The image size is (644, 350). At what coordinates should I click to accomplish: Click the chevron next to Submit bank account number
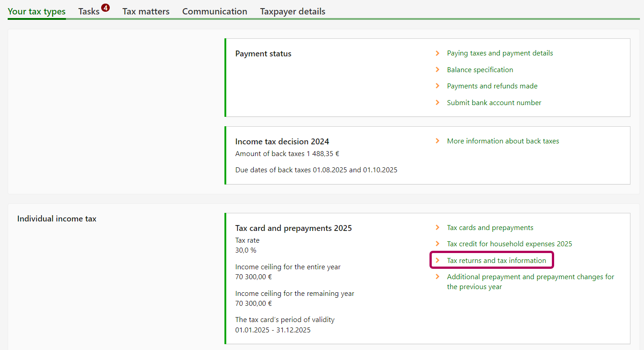[x=437, y=102]
